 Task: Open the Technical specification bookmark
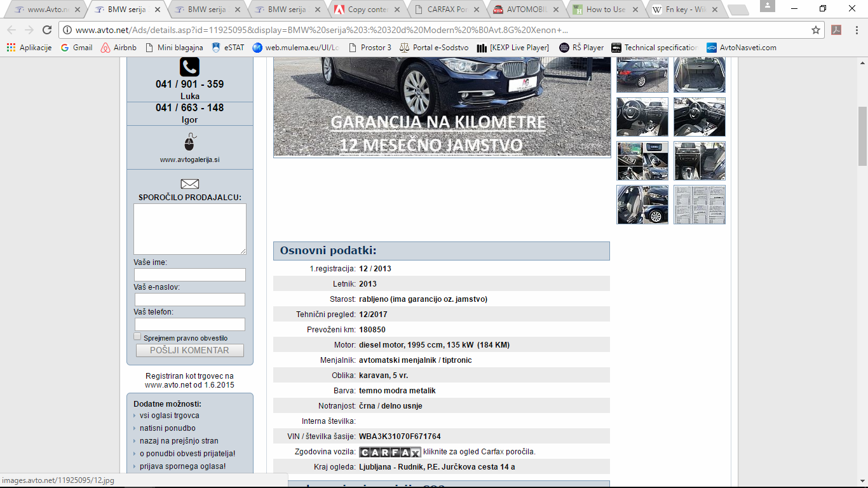click(x=655, y=48)
